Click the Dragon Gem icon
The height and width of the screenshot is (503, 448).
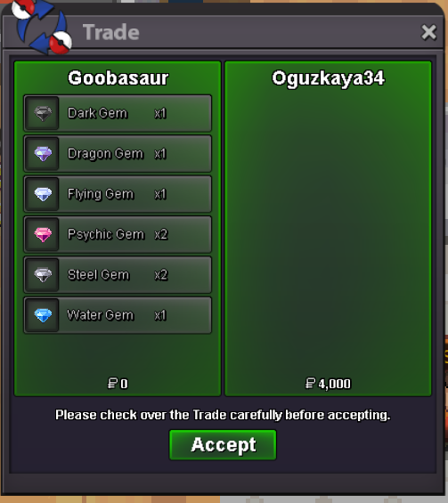click(x=43, y=154)
